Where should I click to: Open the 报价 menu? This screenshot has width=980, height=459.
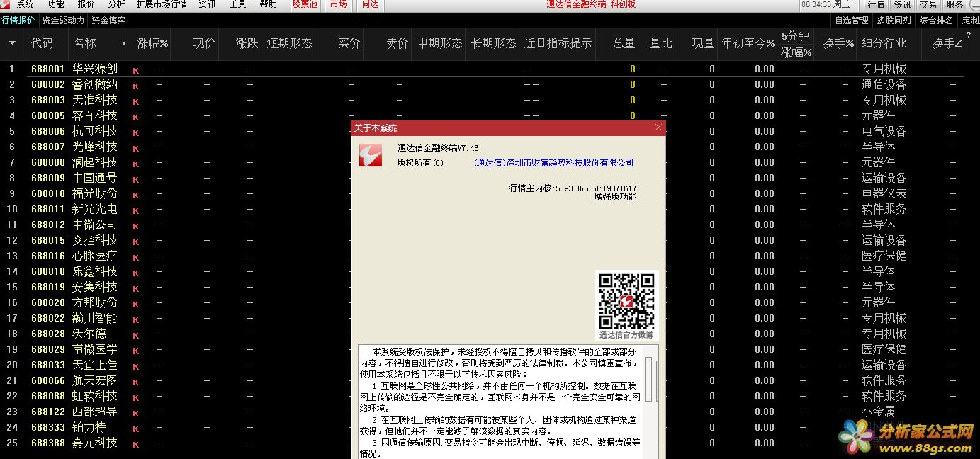pos(86,4)
